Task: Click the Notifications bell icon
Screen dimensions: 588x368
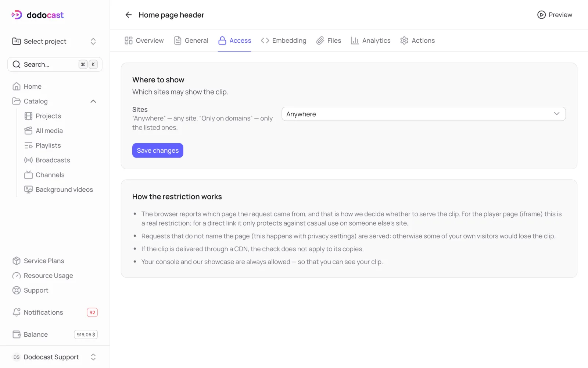Action: [x=17, y=312]
